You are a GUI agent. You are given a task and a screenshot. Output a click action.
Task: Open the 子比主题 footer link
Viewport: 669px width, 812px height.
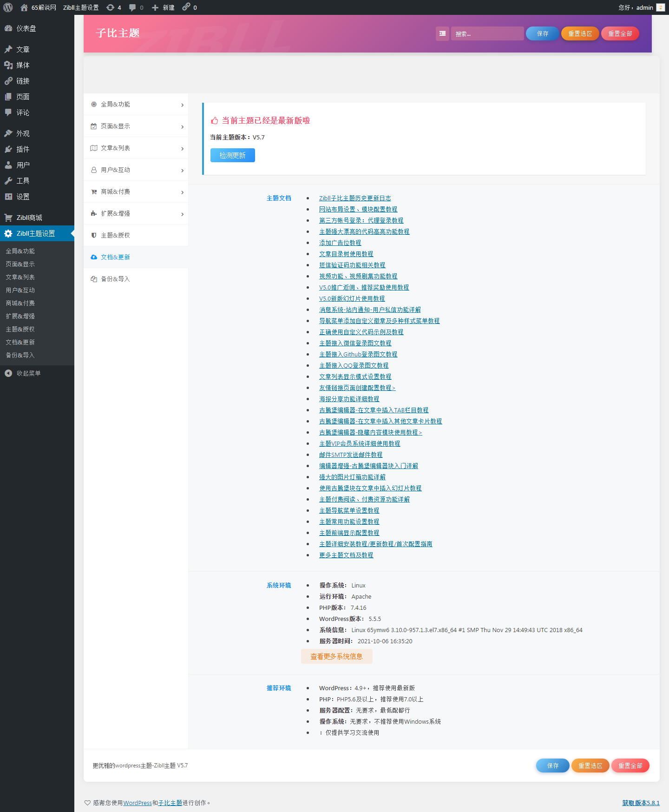point(170,803)
